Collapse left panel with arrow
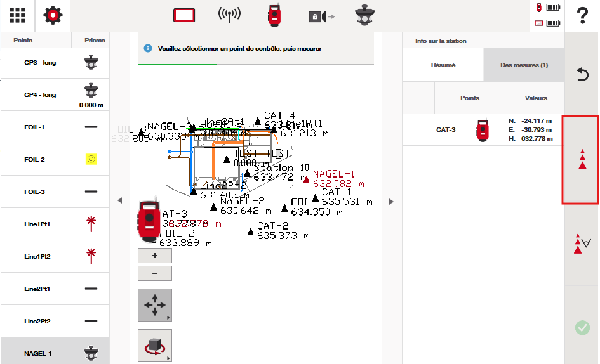600x364 pixels. pyautogui.click(x=119, y=201)
